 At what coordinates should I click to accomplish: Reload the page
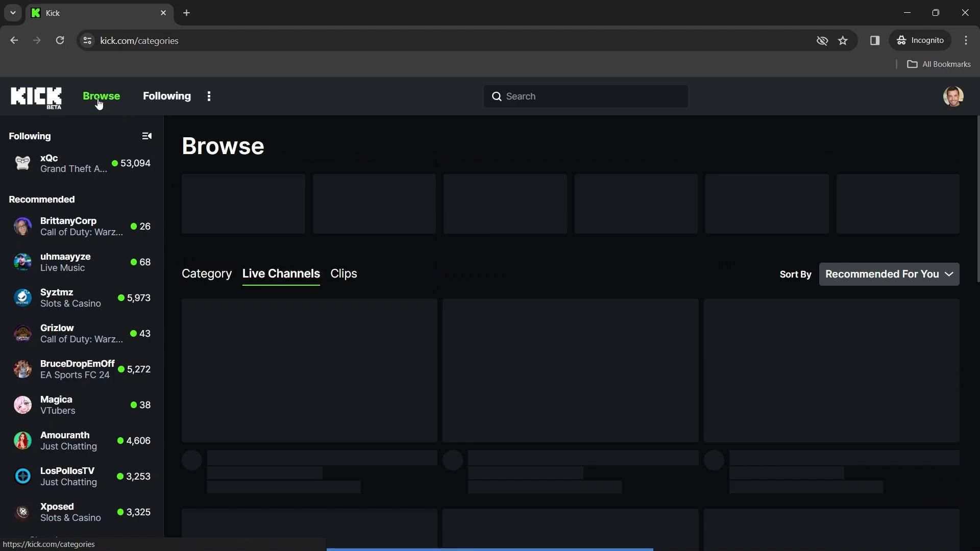pos(60,41)
